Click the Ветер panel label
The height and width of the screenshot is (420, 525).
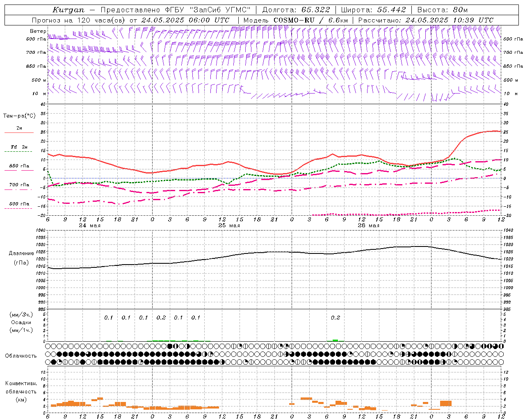click(x=38, y=31)
